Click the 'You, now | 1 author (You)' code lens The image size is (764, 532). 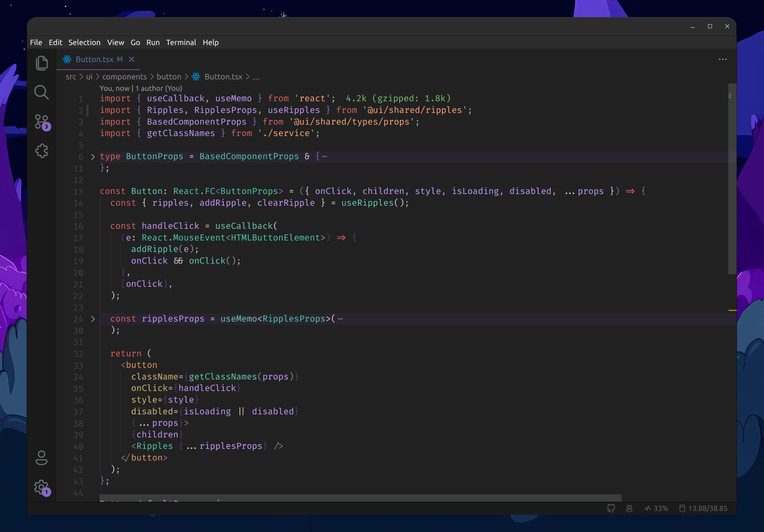coord(141,88)
